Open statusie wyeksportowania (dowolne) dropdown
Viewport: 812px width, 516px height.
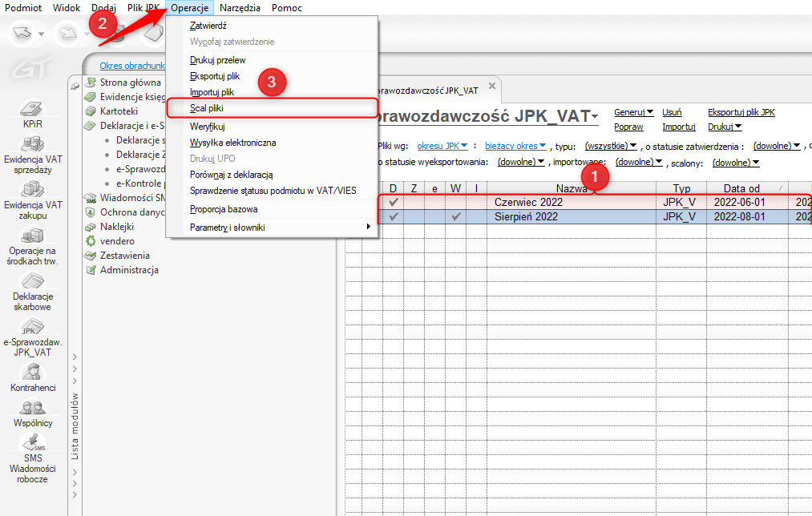[x=521, y=162]
